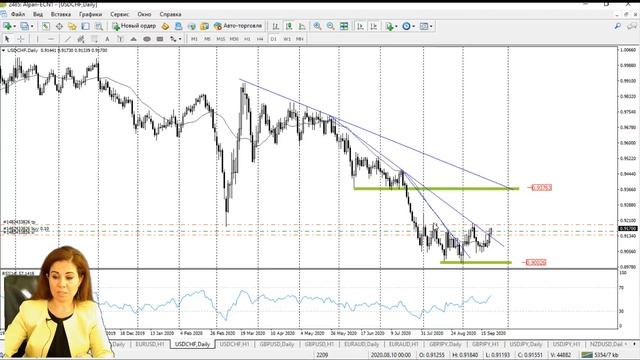
Task: Toggle the Data Window crosshair-style icon
Action: (59, 26)
